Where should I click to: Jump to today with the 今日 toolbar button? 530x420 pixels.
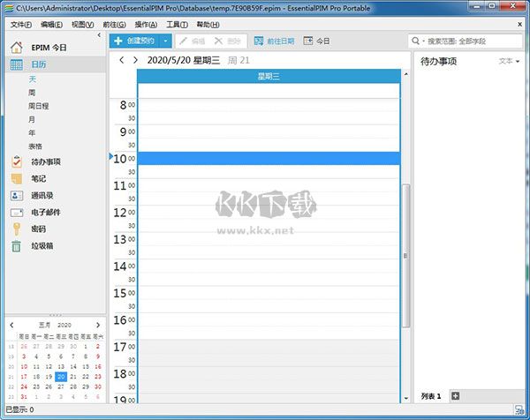(x=316, y=41)
